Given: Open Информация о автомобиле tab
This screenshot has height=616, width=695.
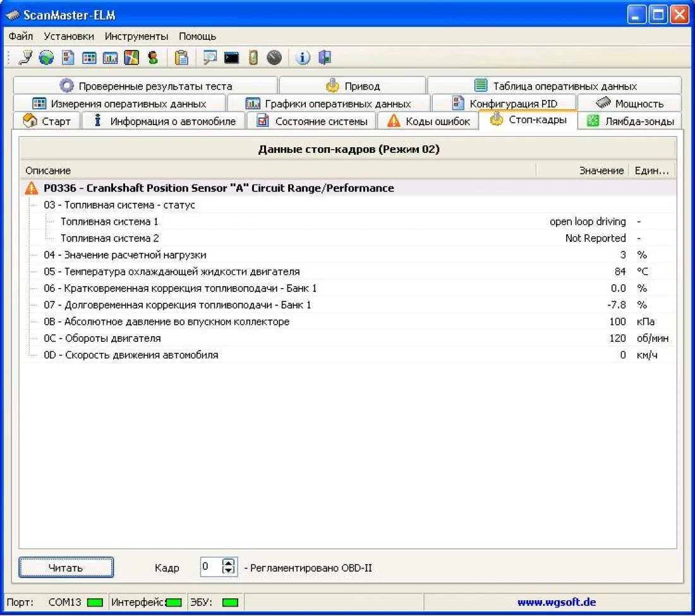Looking at the screenshot, I should coord(163,121).
